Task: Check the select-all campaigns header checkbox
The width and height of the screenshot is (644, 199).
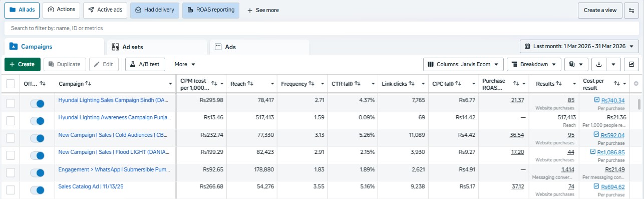Action: click(11, 84)
